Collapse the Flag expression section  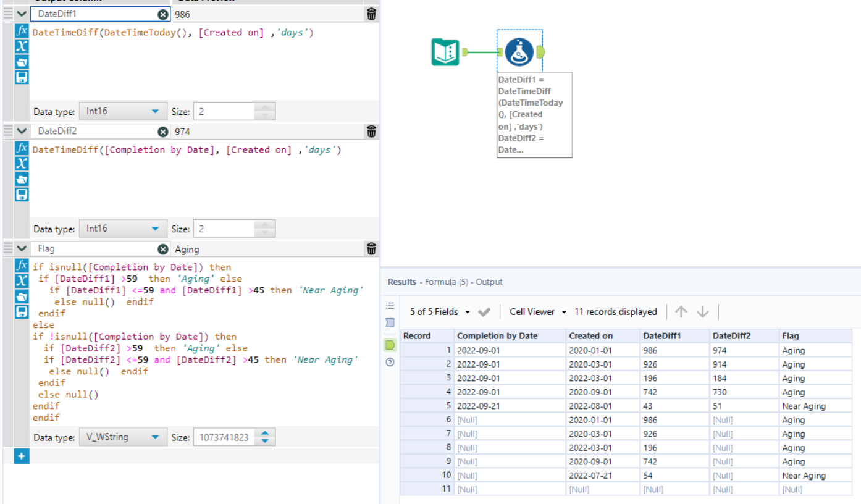pos(22,248)
